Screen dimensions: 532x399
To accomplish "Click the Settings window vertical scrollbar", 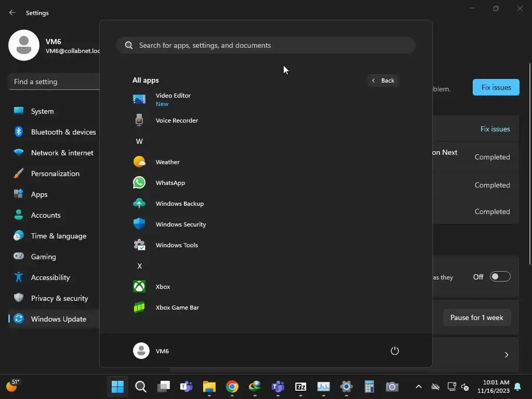I will tap(529, 164).
